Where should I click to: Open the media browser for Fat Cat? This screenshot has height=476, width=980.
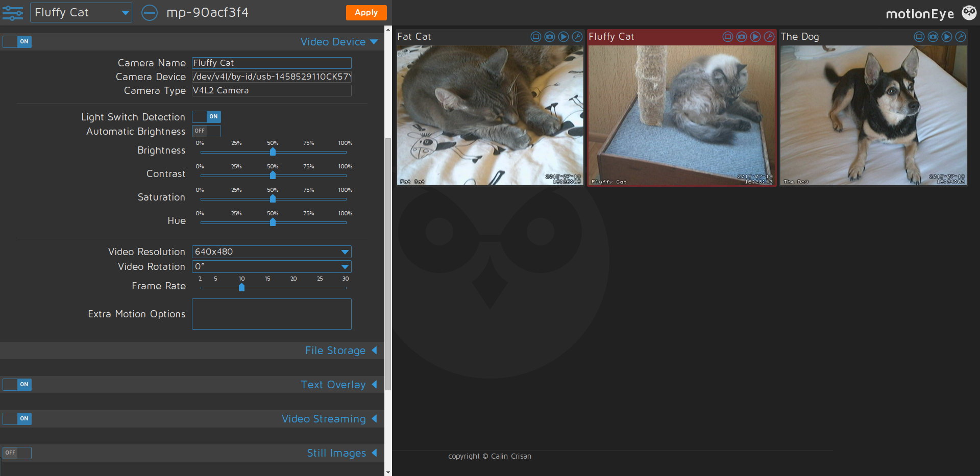click(x=563, y=36)
